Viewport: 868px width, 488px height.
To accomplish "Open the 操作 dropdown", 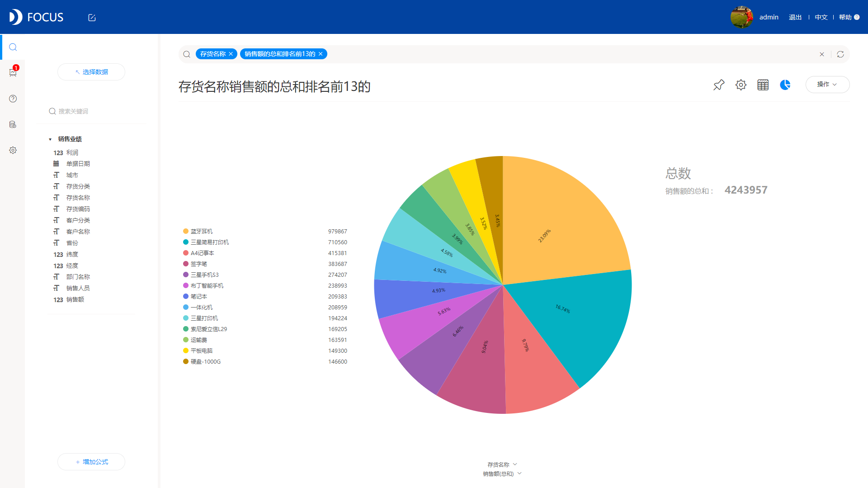I will point(827,85).
